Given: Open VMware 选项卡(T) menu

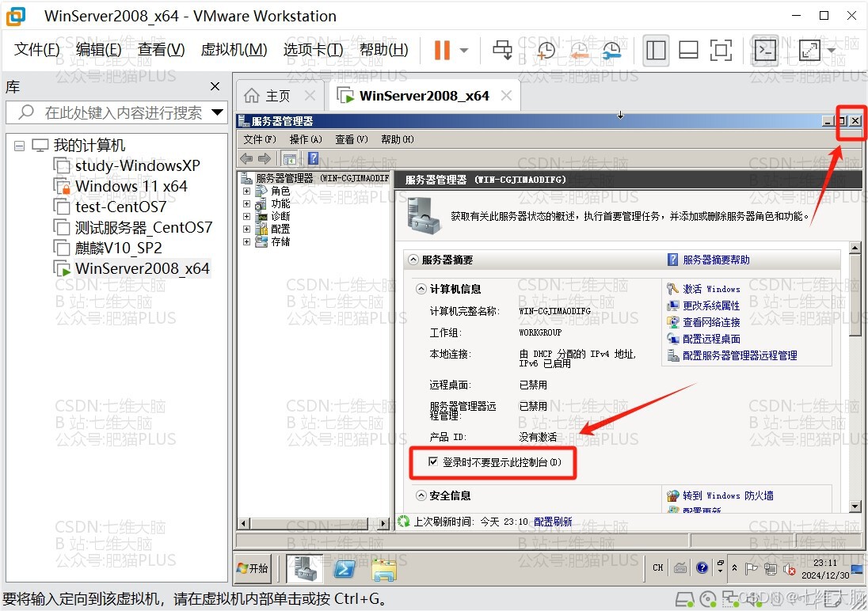Looking at the screenshot, I should pyautogui.click(x=314, y=50).
